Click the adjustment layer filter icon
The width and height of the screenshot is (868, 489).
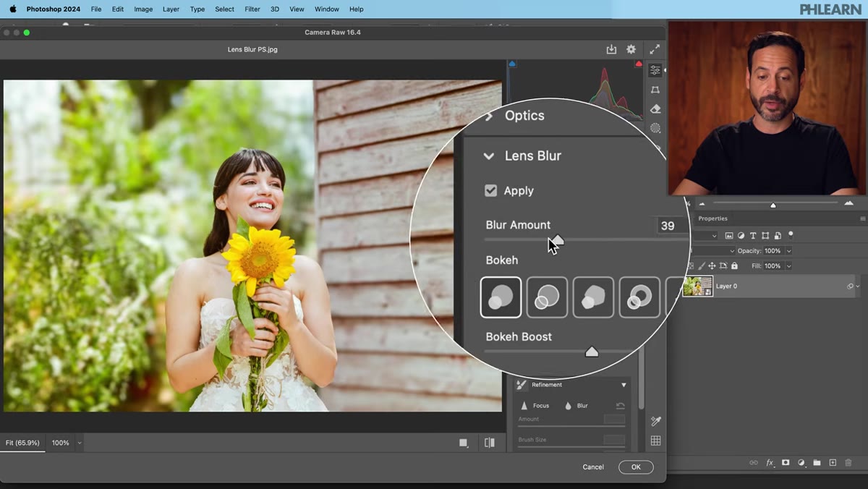coord(741,236)
